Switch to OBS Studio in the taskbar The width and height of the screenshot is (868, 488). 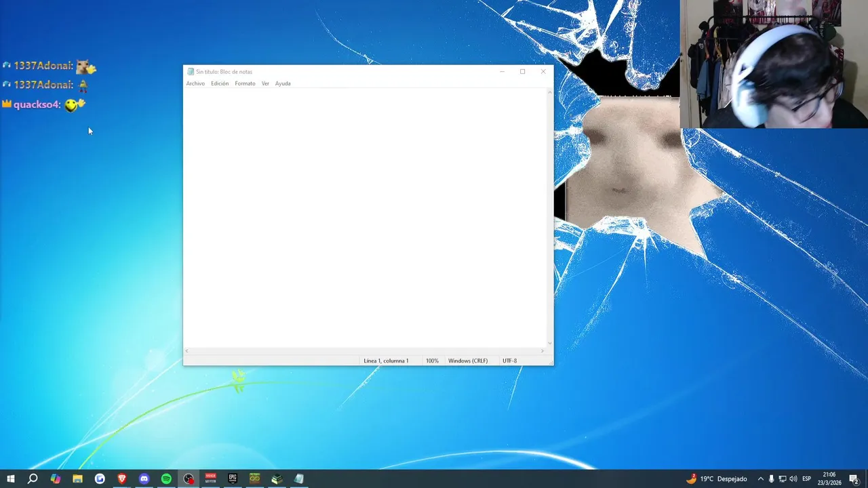coord(189,479)
